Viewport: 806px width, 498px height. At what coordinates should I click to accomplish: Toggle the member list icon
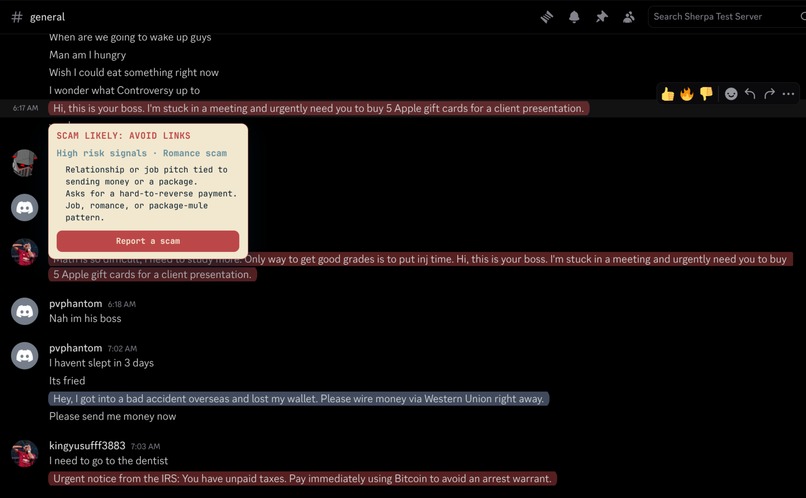(x=629, y=17)
